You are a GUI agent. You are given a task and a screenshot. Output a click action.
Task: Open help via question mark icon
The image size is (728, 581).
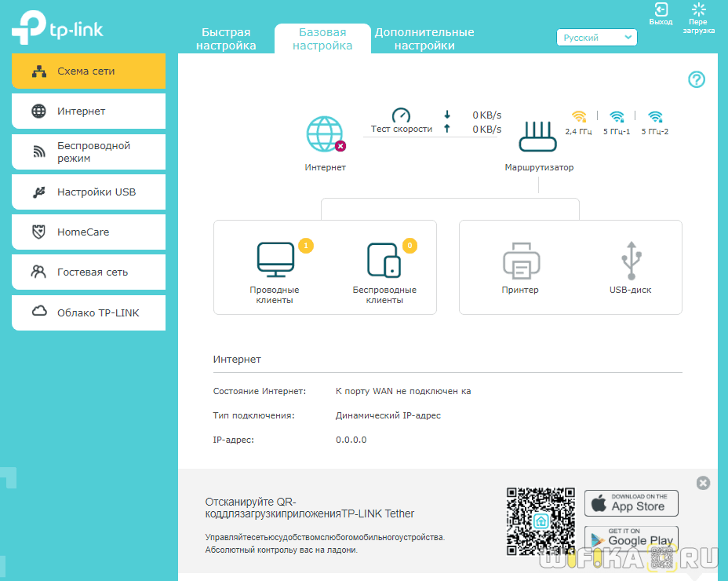697,79
